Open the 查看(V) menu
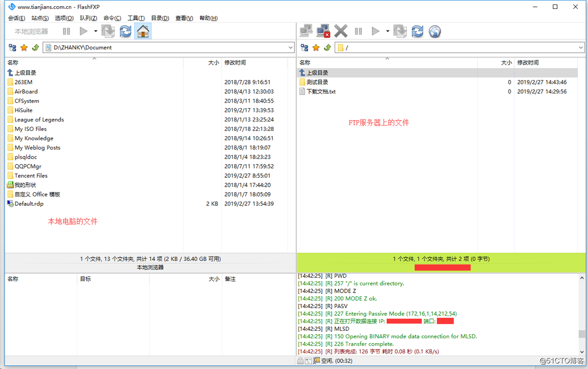 coord(184,18)
